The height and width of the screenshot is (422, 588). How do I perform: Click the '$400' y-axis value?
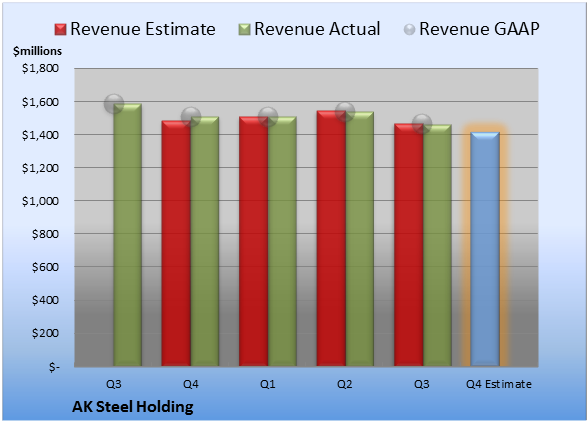[45, 300]
